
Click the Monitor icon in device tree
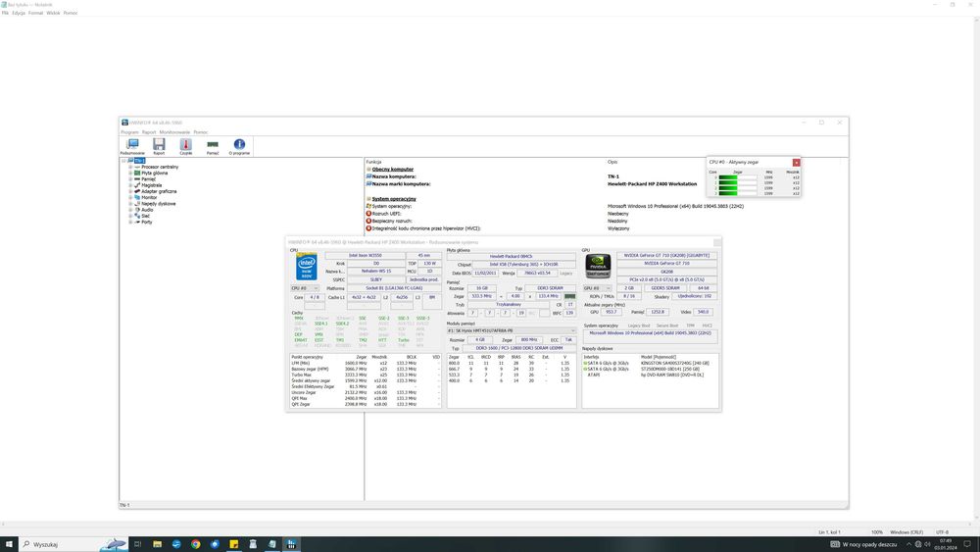click(137, 197)
